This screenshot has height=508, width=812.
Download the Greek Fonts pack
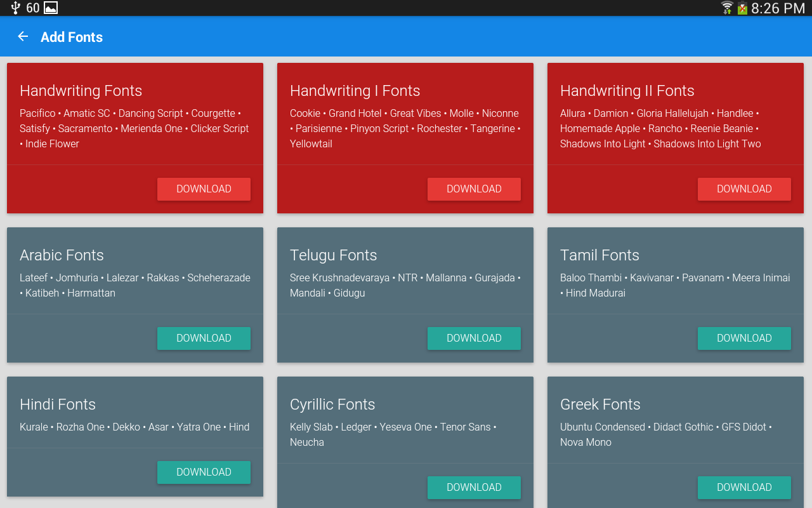pyautogui.click(x=744, y=488)
